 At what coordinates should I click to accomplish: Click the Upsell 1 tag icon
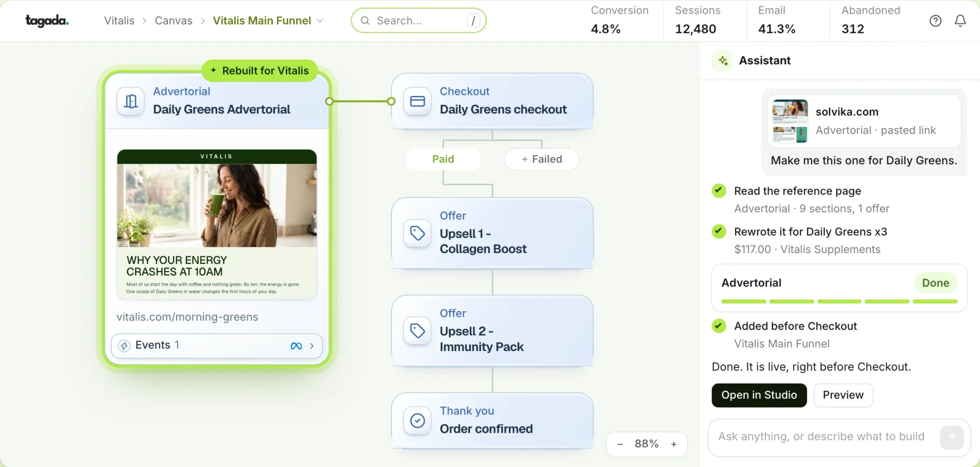(x=417, y=233)
